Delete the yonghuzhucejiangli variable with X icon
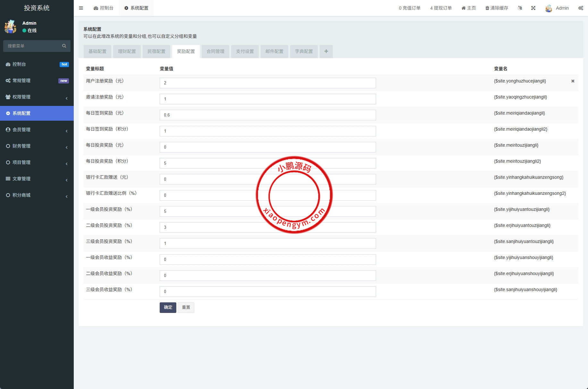The width and height of the screenshot is (588, 389). [573, 81]
